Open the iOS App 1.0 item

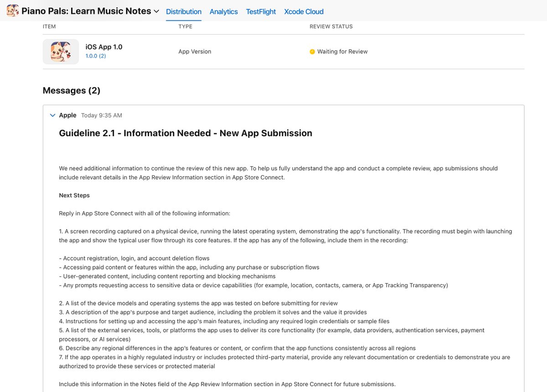coord(104,47)
